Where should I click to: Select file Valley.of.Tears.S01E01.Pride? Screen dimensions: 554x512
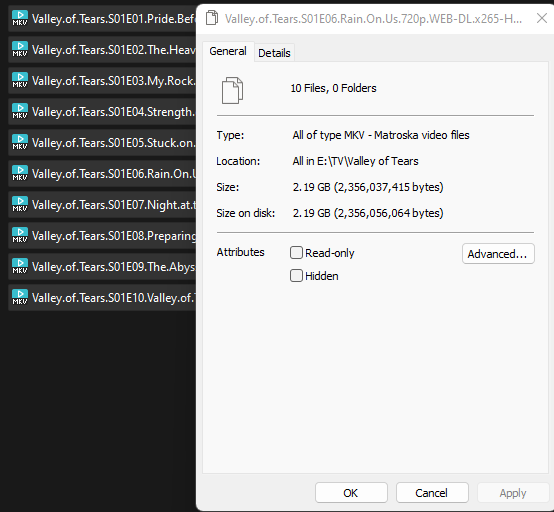(x=102, y=18)
